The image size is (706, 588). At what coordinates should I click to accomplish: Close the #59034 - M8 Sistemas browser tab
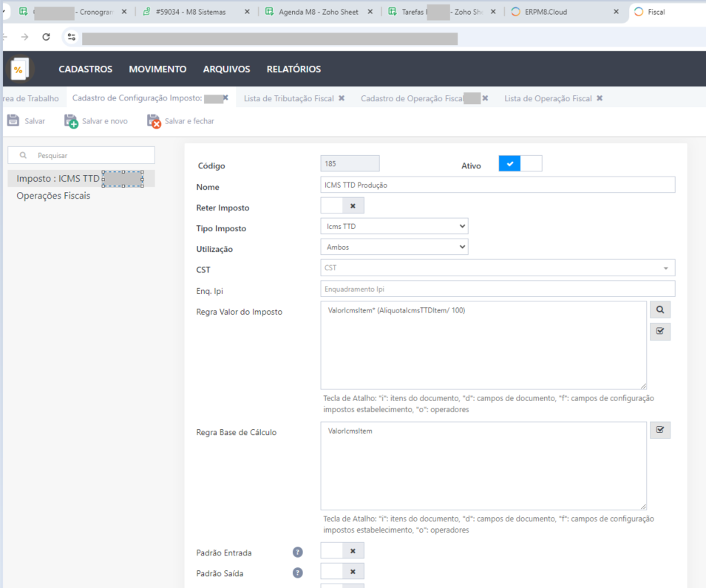tap(247, 12)
